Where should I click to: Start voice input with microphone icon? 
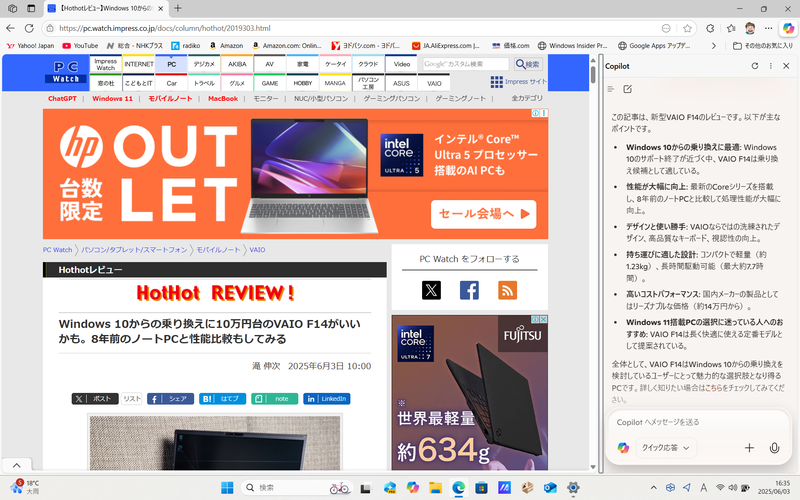[774, 447]
